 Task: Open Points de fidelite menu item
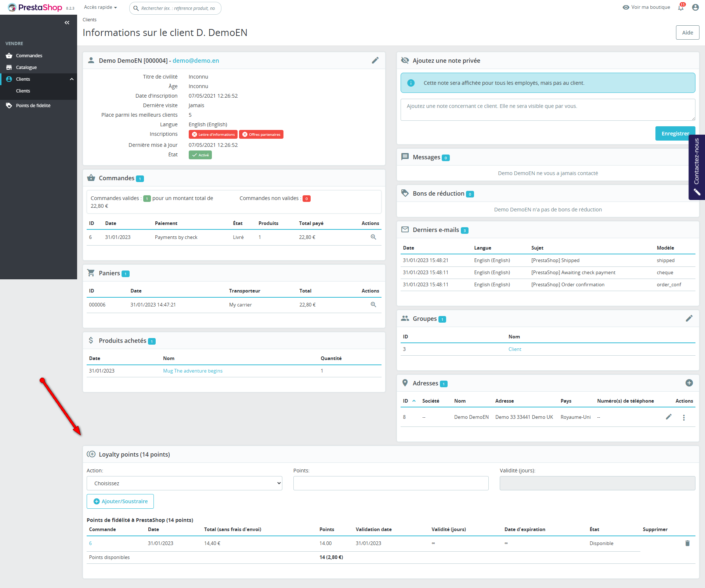tap(33, 106)
